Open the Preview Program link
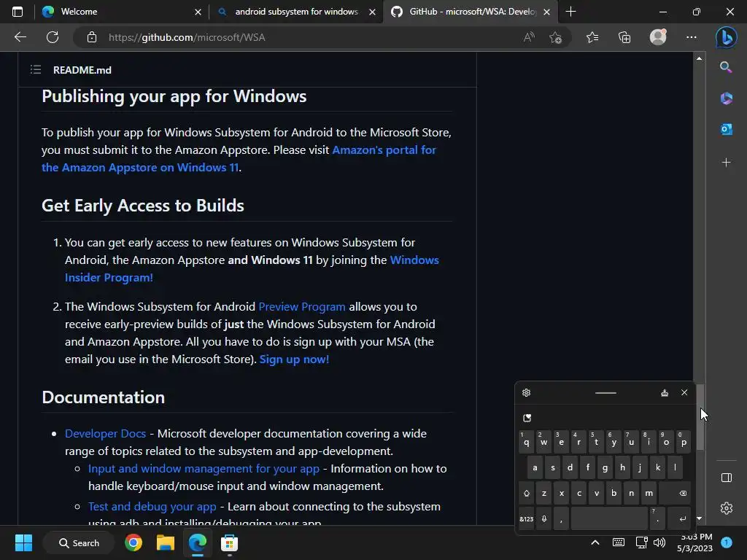Viewport: 747px width, 560px height. pyautogui.click(x=301, y=307)
